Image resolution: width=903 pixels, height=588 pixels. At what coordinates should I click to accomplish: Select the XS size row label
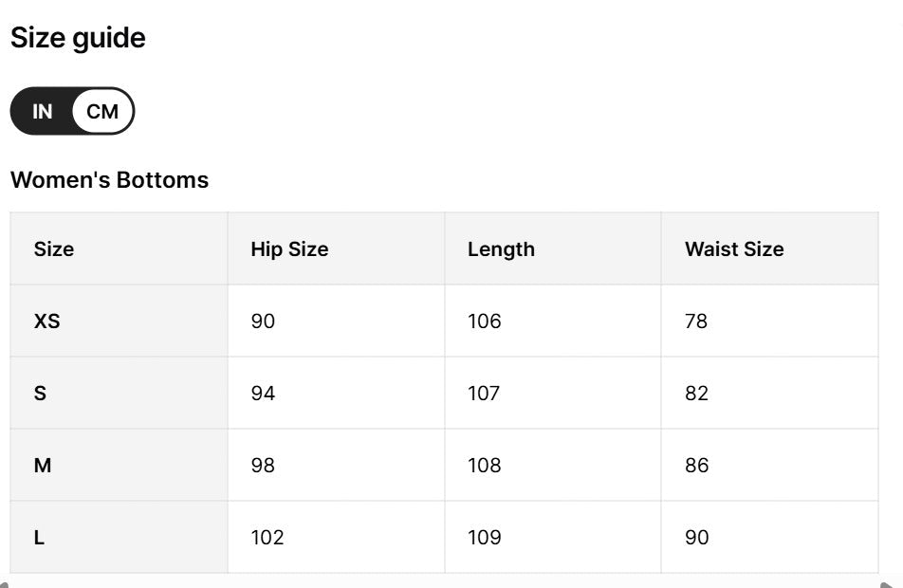tap(46, 322)
